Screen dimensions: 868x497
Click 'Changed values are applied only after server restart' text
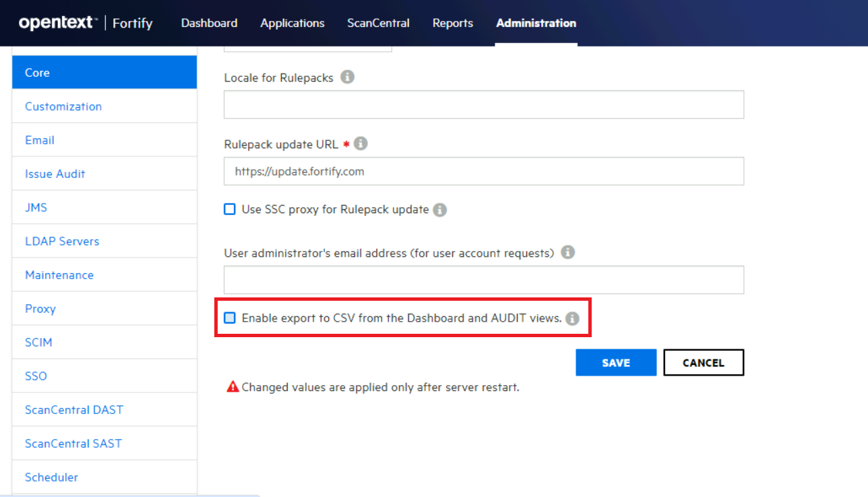[380, 387]
